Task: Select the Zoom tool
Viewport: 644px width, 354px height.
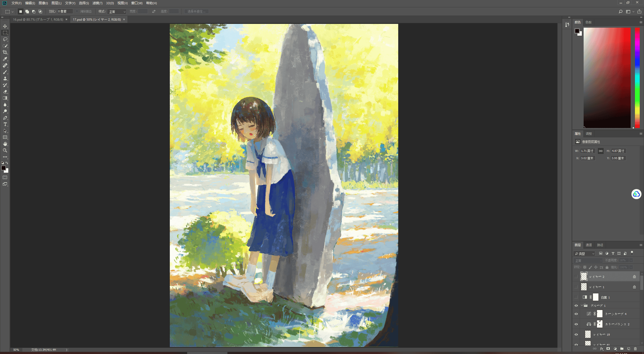Action: (5, 150)
